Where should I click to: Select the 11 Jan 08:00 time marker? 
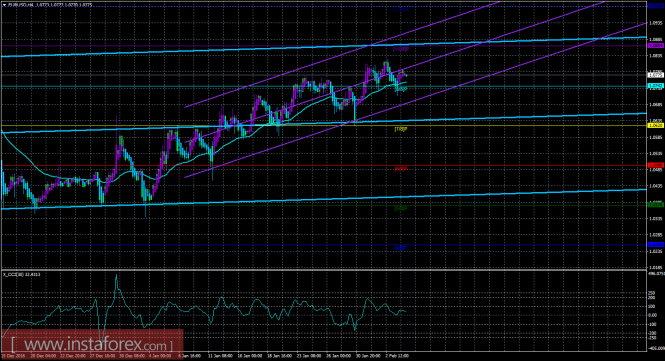point(220,356)
